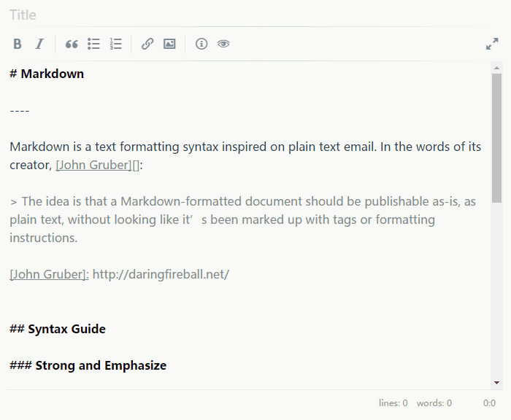Insert a blockquote using the quote icon
511x420 pixels.
(x=72, y=44)
